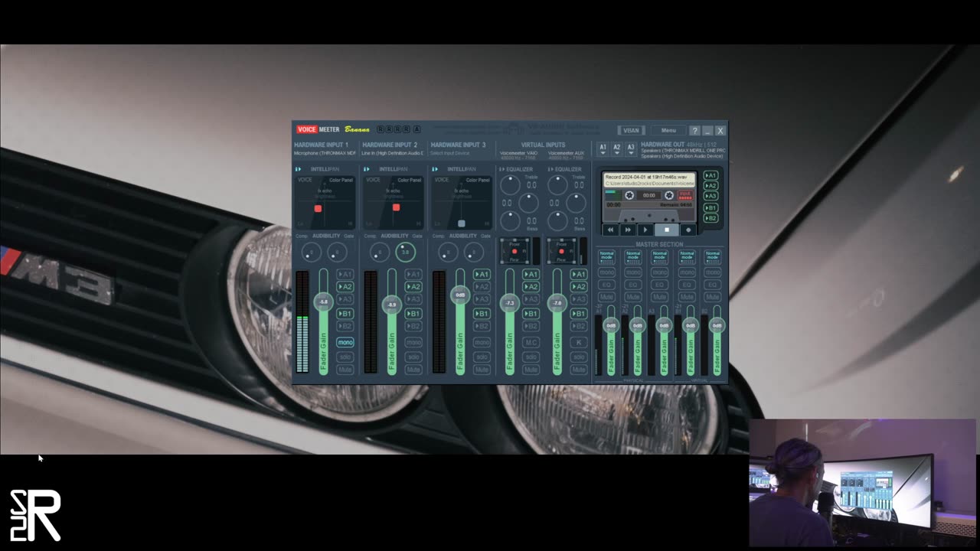Click the Equalizer icon of Voicemeeter VAIO
The image size is (980, 551).
point(502,169)
